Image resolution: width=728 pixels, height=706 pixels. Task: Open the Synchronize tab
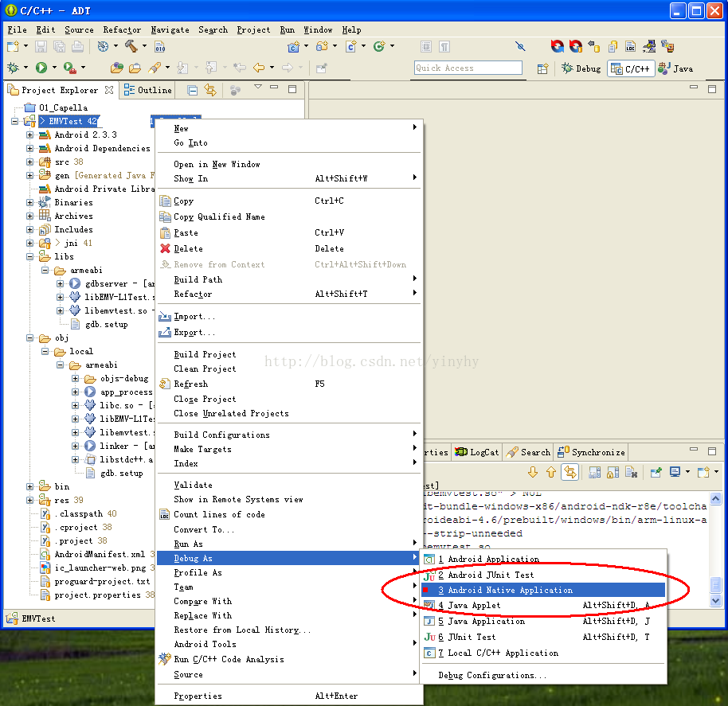point(591,452)
